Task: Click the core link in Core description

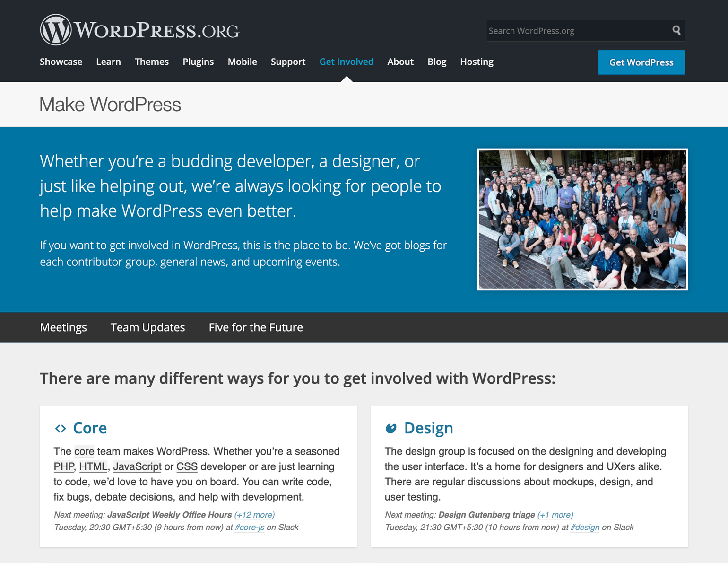Action: point(84,451)
